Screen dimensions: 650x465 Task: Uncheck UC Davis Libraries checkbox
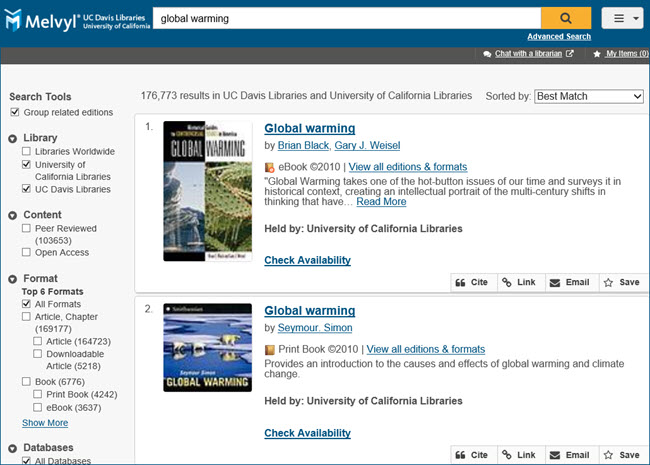[x=26, y=189]
